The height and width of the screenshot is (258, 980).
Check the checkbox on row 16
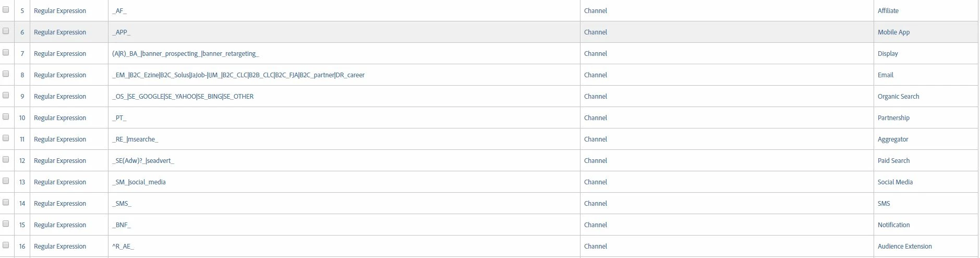point(6,245)
